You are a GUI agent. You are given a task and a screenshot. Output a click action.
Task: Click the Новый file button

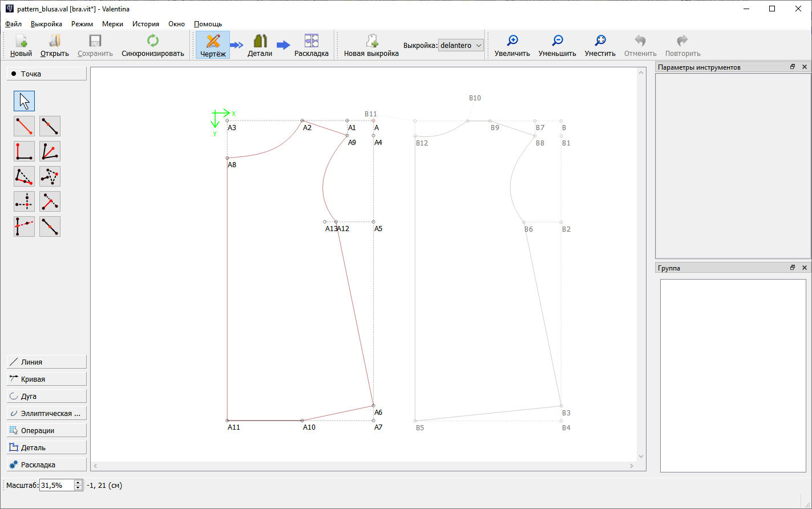[21, 46]
